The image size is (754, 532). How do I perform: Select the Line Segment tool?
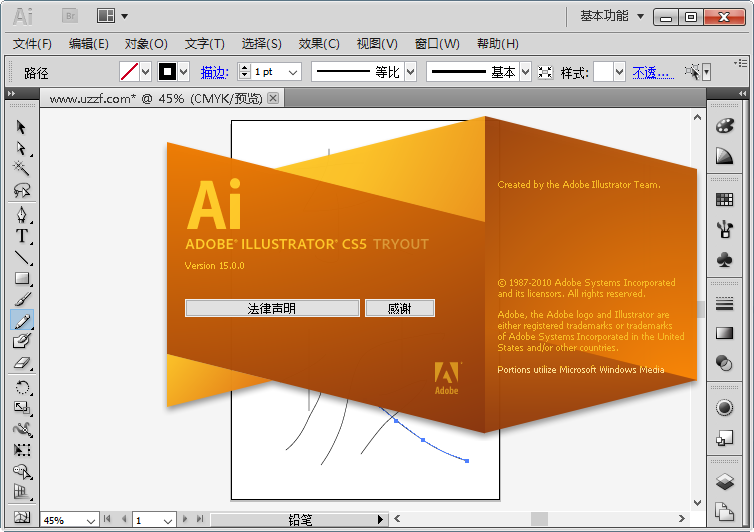point(21,258)
